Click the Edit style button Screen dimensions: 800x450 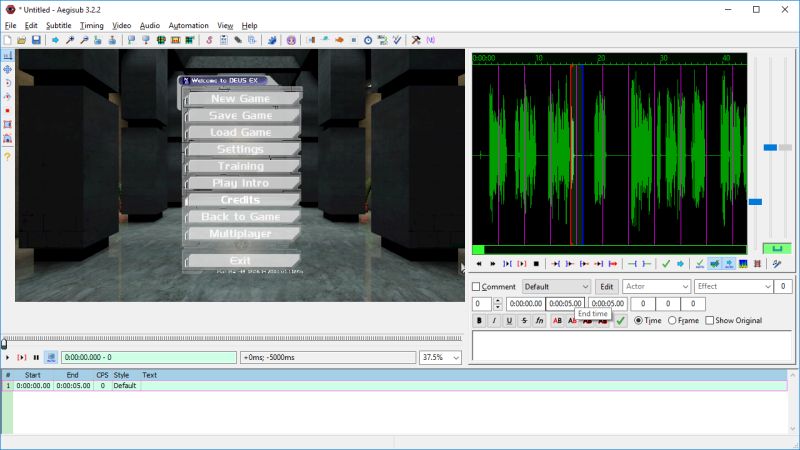[x=607, y=287]
